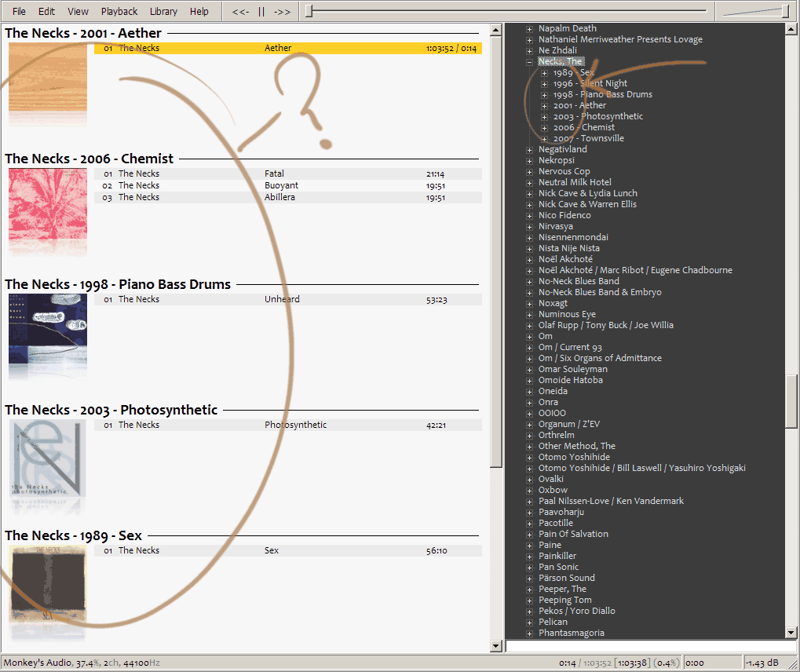Select Neutral Milk Hotel in artist list
The height and width of the screenshot is (672, 800).
coord(575,182)
